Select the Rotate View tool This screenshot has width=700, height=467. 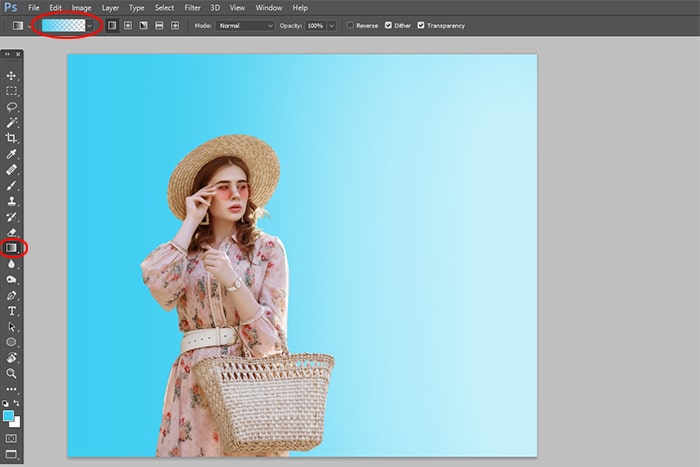point(12,358)
